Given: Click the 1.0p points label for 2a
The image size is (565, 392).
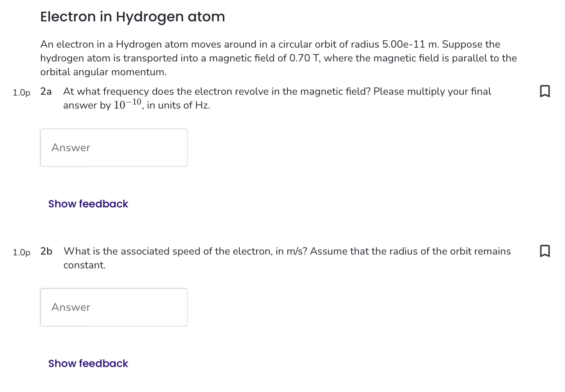Looking at the screenshot, I should click(x=22, y=93).
